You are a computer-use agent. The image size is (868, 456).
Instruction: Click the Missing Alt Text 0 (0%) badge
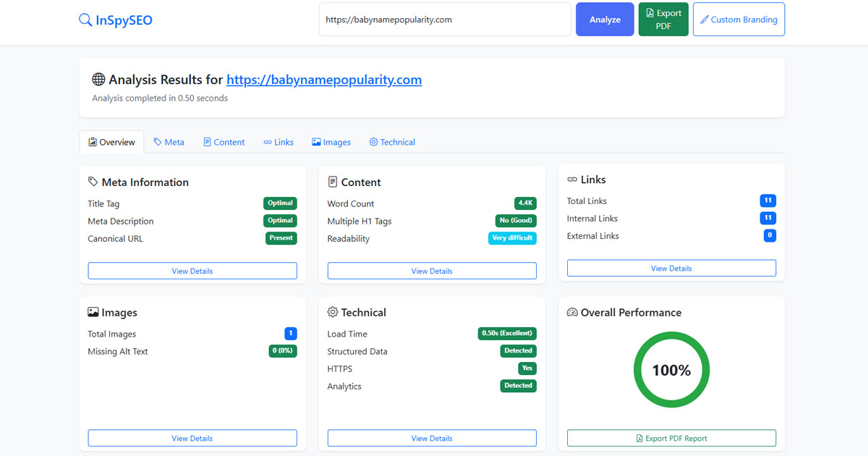coord(283,351)
